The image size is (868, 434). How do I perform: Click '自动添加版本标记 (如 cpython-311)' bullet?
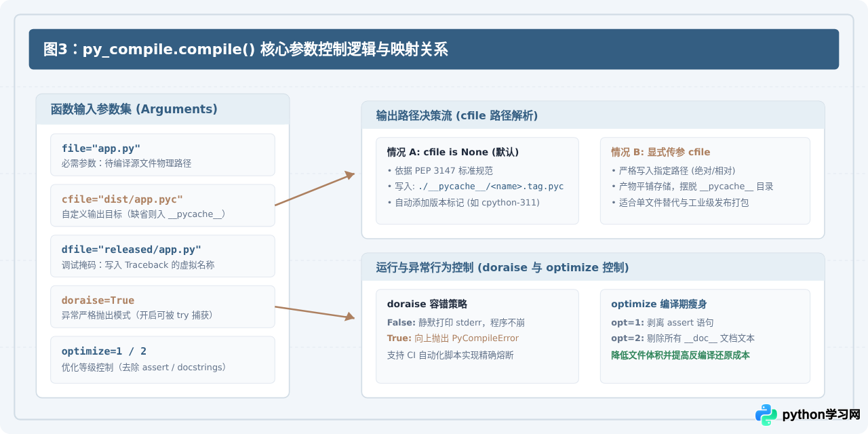[x=463, y=202]
